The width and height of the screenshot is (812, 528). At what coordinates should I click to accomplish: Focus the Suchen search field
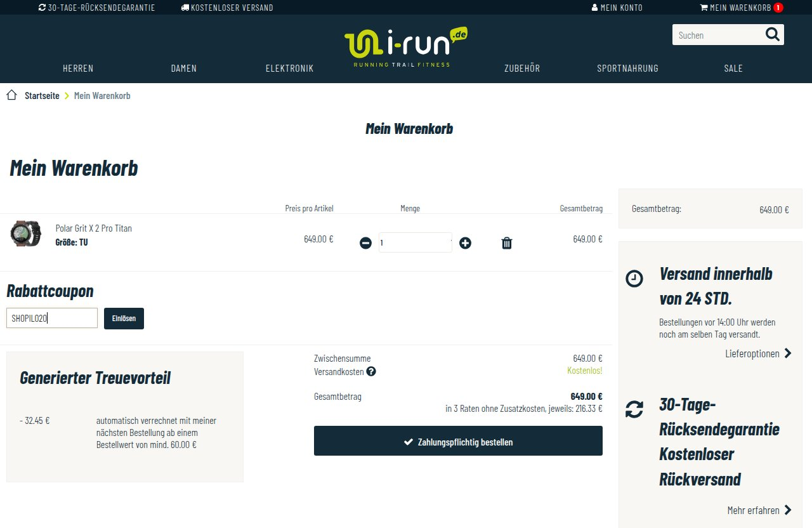(x=718, y=35)
